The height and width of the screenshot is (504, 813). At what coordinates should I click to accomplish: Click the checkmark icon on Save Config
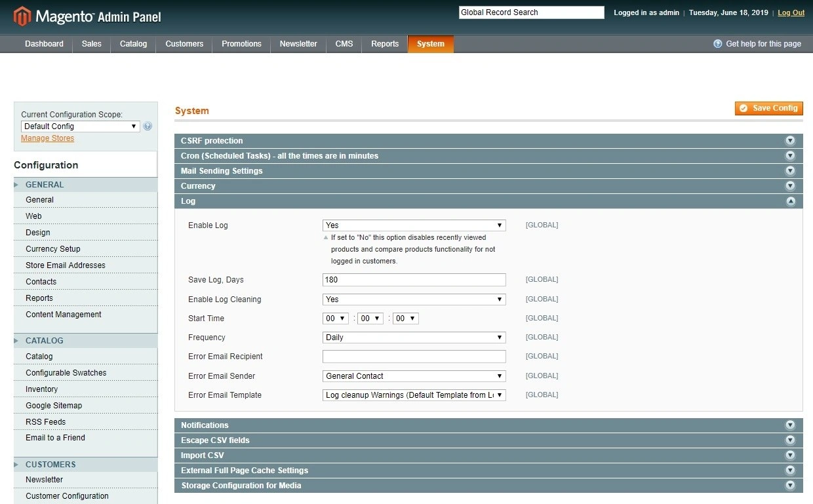pyautogui.click(x=744, y=107)
